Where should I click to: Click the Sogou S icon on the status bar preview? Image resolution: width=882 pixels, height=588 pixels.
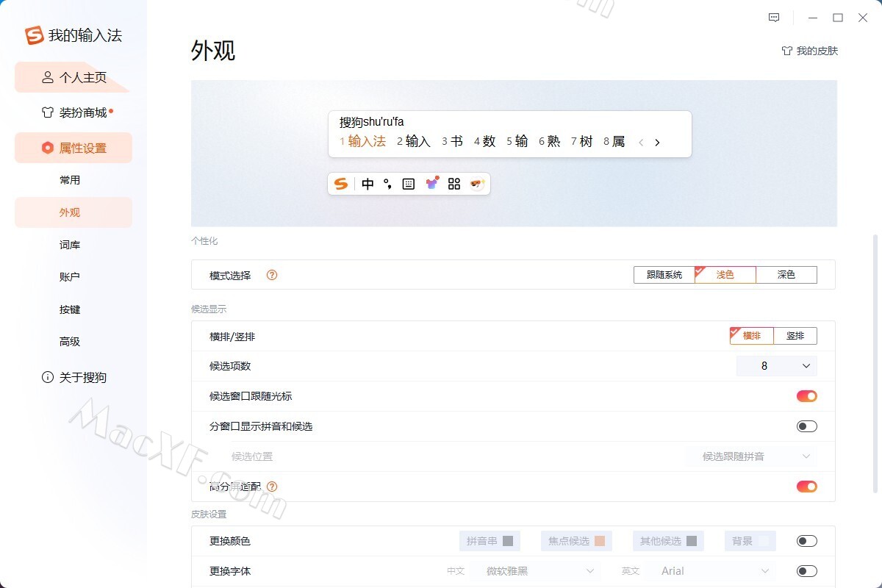pos(340,184)
